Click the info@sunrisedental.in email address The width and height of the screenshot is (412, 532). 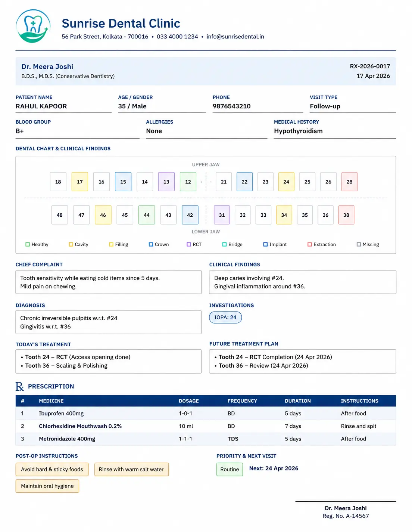235,37
